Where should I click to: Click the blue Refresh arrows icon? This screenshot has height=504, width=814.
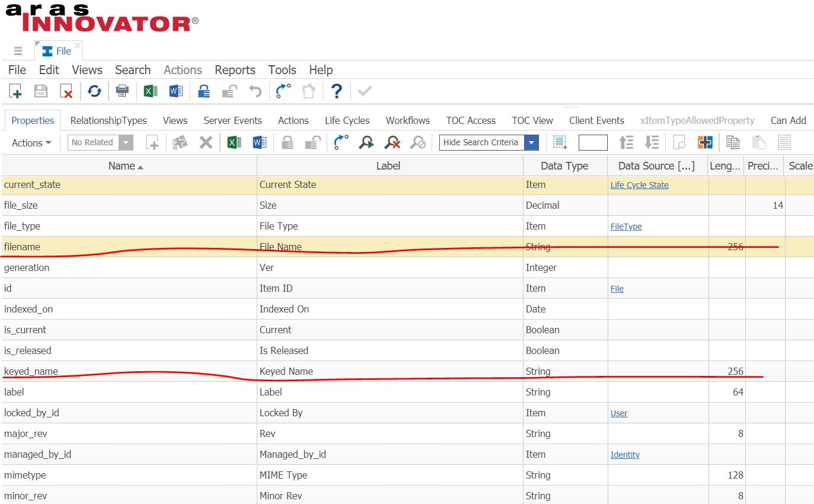point(94,91)
